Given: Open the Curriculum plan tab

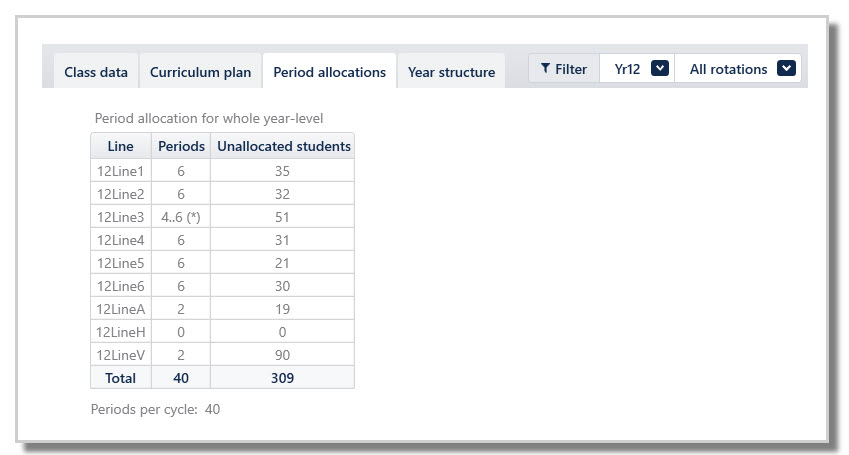Looking at the screenshot, I should click(200, 72).
